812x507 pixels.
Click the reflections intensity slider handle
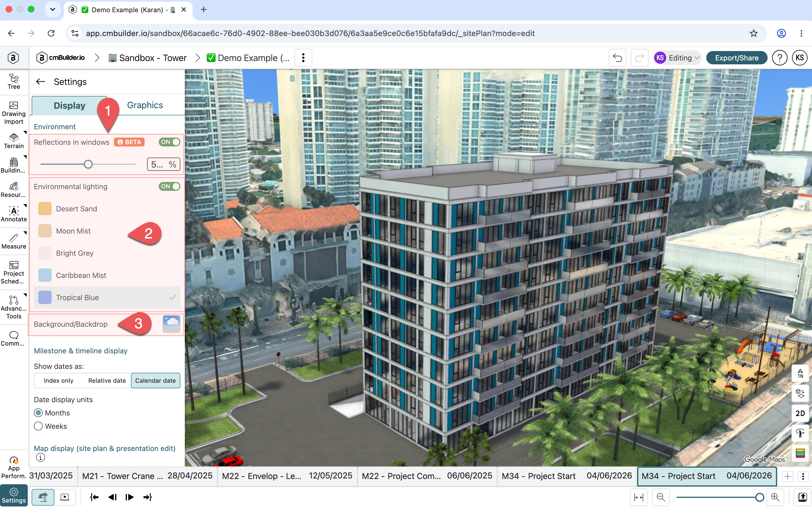tap(88, 164)
